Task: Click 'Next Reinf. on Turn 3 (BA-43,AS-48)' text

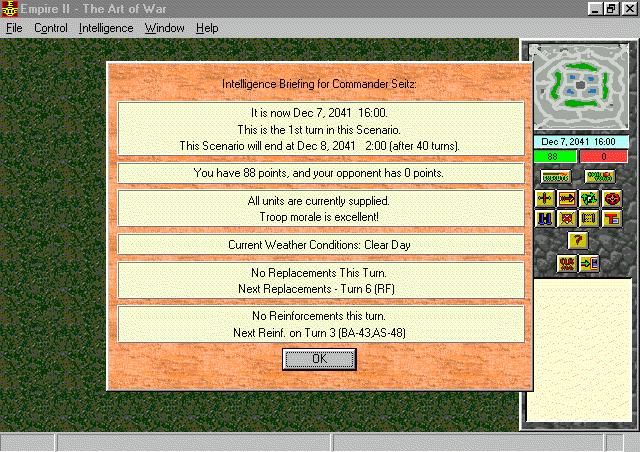Action: (x=319, y=333)
